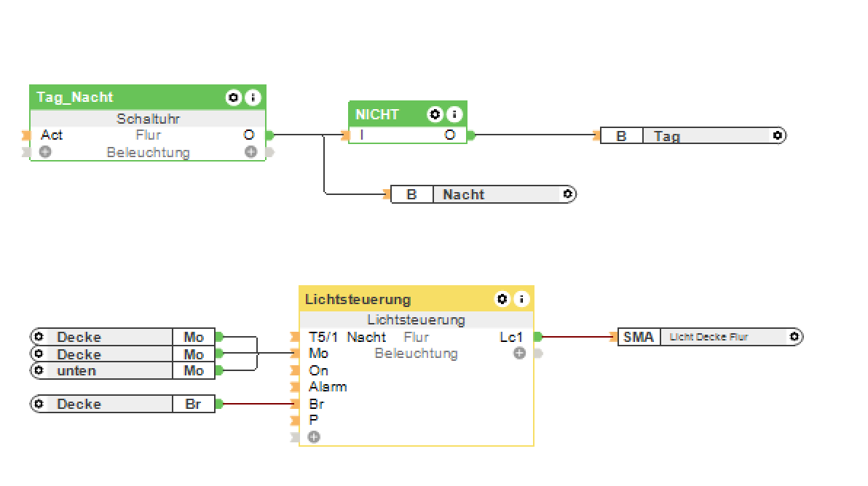Click the Nacht text beside T5/1
The width and height of the screenshot is (868, 486).
click(366, 337)
